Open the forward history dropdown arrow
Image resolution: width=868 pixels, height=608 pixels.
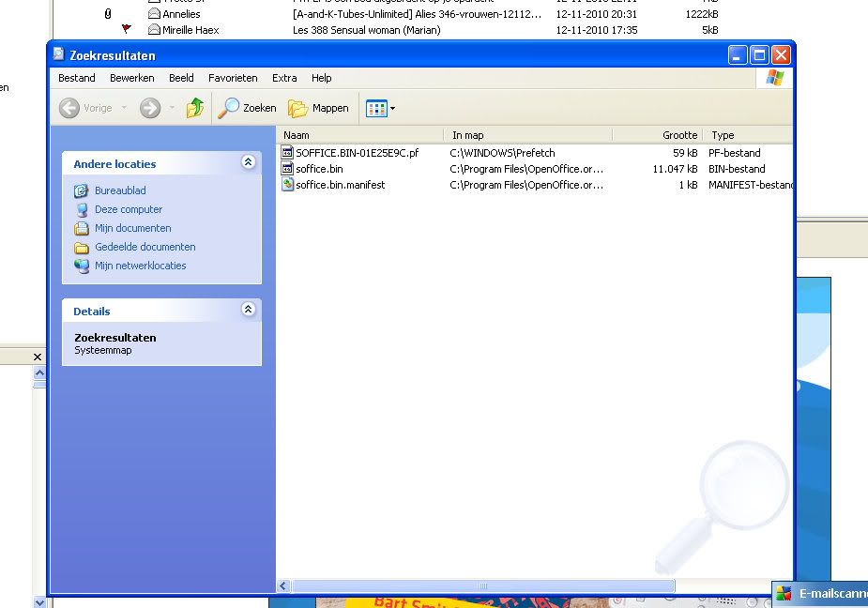point(172,108)
